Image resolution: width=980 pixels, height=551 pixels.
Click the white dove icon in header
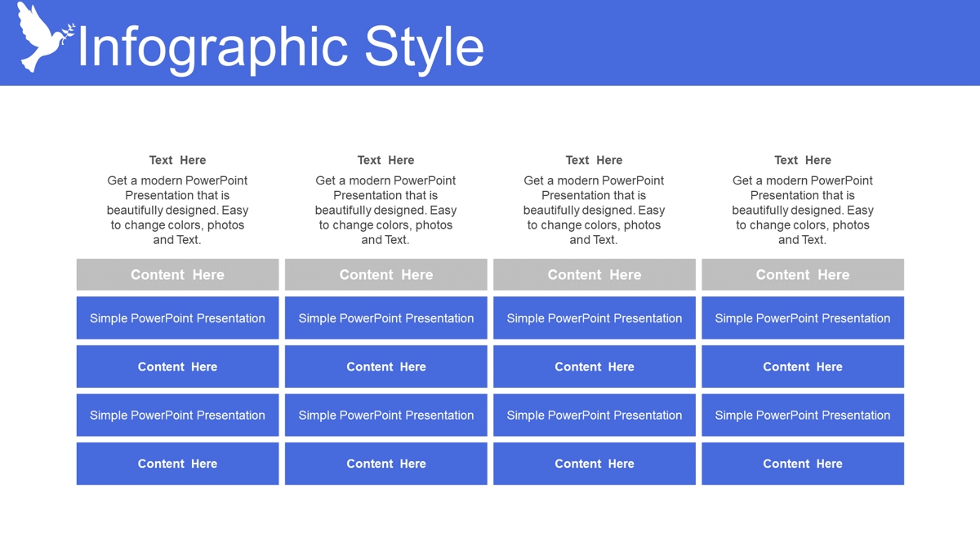pyautogui.click(x=46, y=38)
